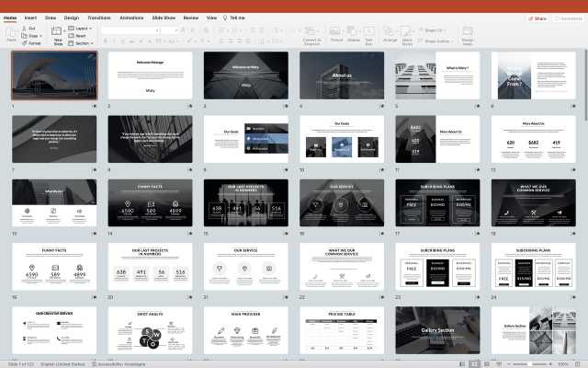Image resolution: width=588 pixels, height=368 pixels.
Task: Select the About us slide thumbnail
Action: point(341,75)
